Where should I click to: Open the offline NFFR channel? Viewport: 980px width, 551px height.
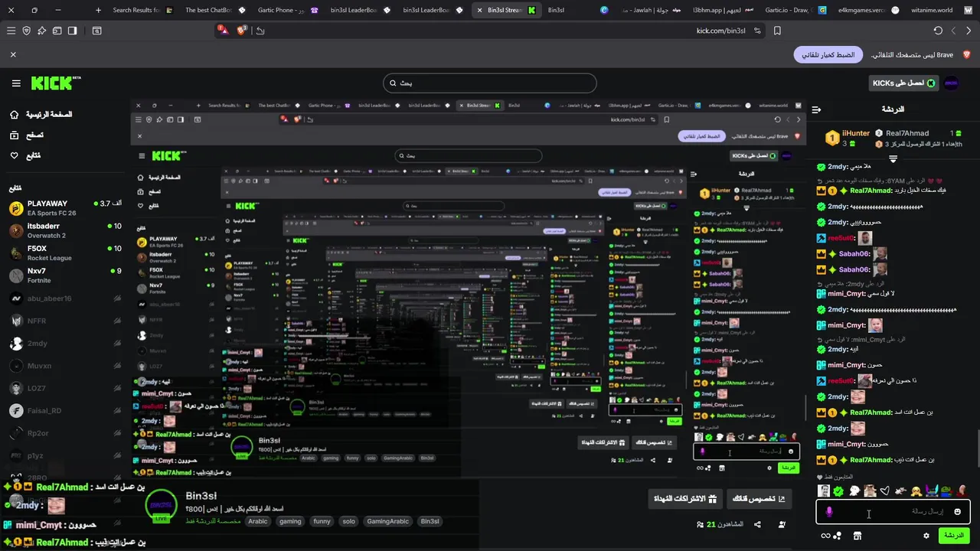tap(65, 321)
